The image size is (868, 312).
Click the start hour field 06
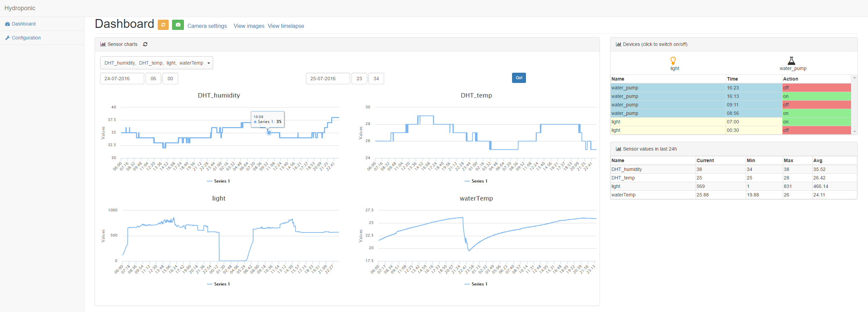click(x=153, y=79)
